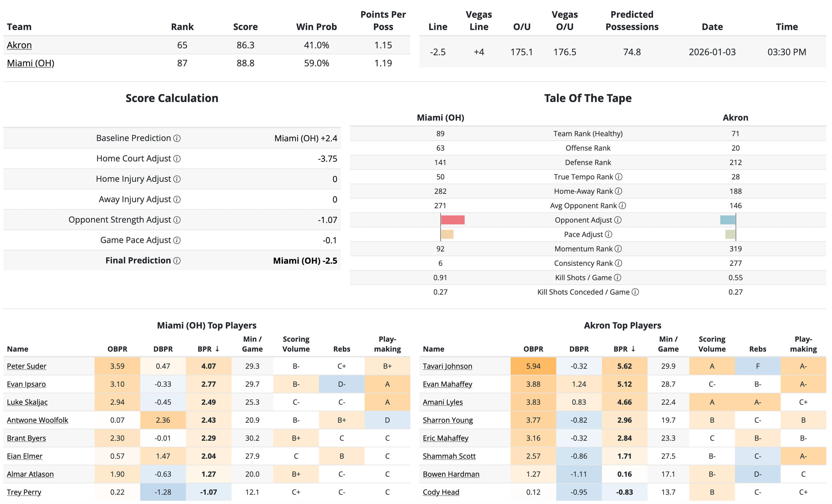Open Peter Suder player page

pyautogui.click(x=26, y=366)
